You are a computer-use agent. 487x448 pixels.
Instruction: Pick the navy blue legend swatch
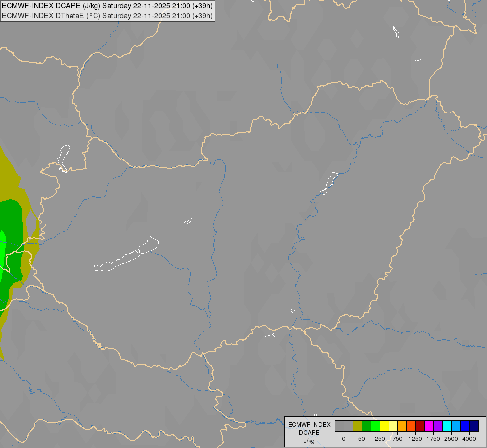474,426
